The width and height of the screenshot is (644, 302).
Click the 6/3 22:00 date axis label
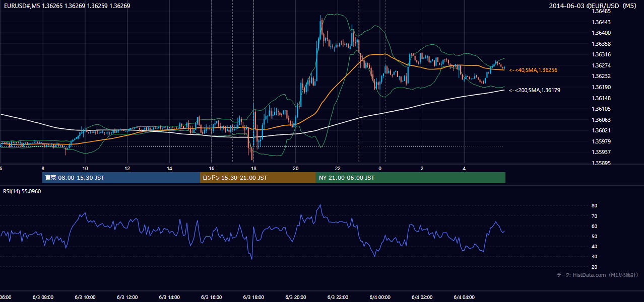pos(338,297)
